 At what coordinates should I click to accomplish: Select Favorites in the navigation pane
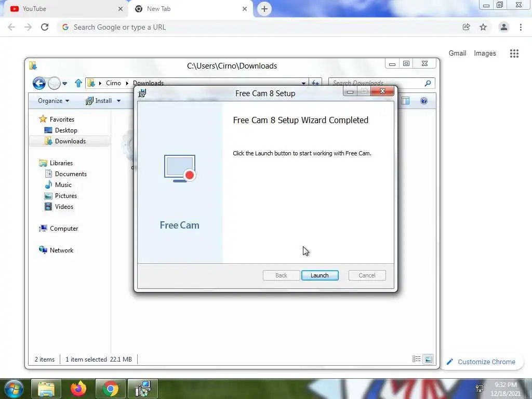click(x=62, y=119)
